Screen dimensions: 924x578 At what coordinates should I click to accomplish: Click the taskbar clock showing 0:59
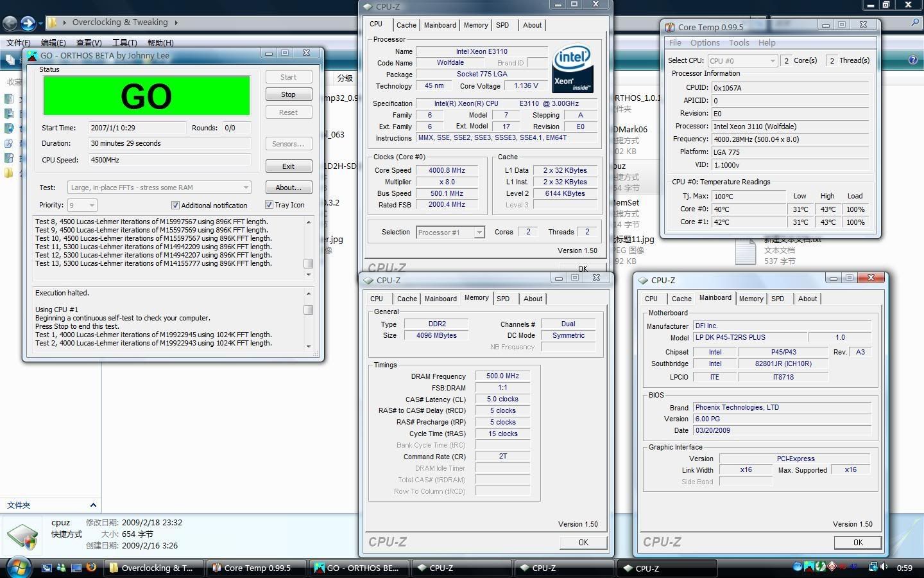click(905, 568)
